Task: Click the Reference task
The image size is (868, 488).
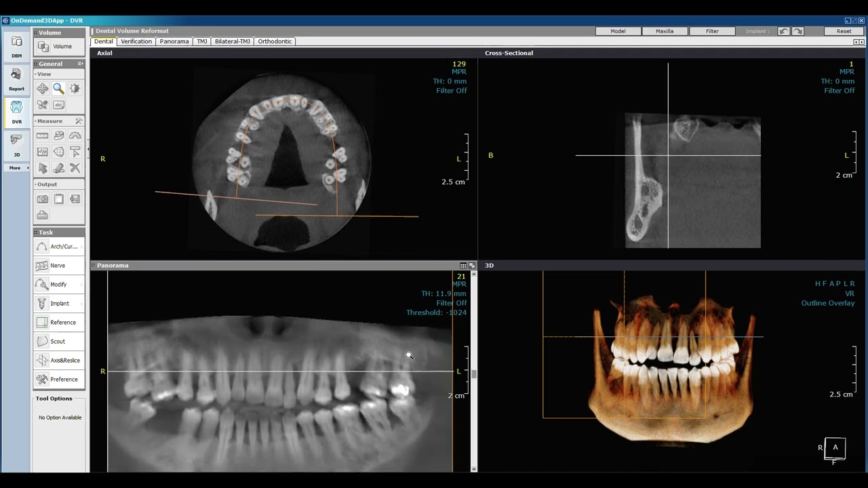Action: click(59, 323)
